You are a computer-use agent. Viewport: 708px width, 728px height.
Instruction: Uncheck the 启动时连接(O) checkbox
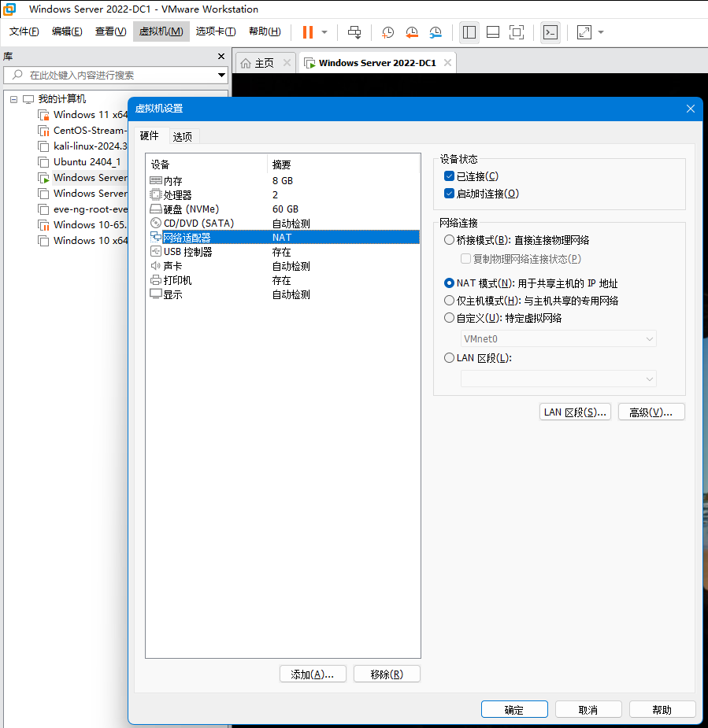pyautogui.click(x=449, y=194)
